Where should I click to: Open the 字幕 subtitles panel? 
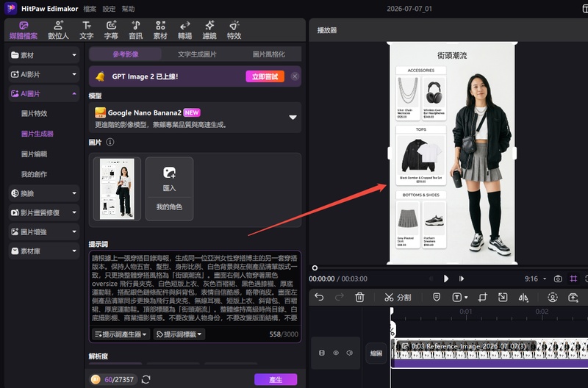[111, 30]
